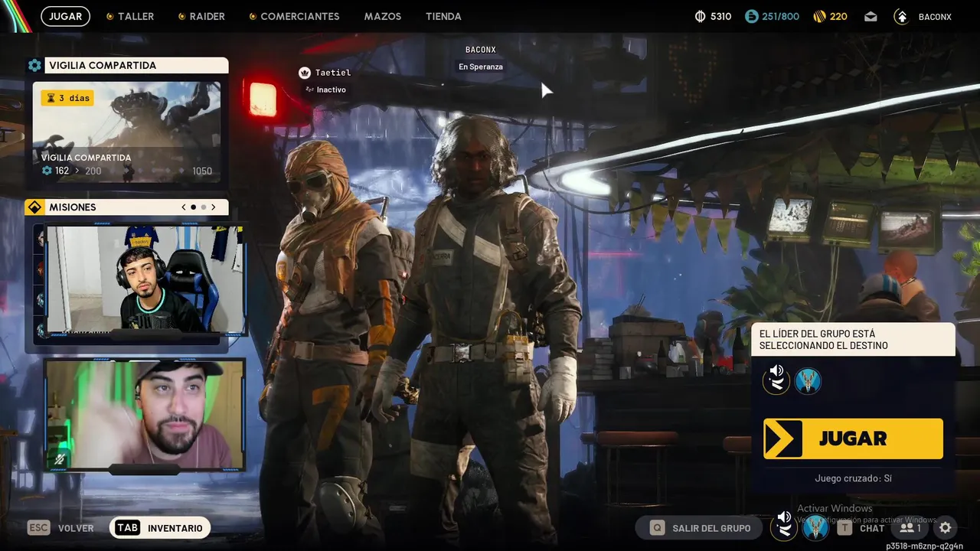Click the 3 días timer badge

67,98
